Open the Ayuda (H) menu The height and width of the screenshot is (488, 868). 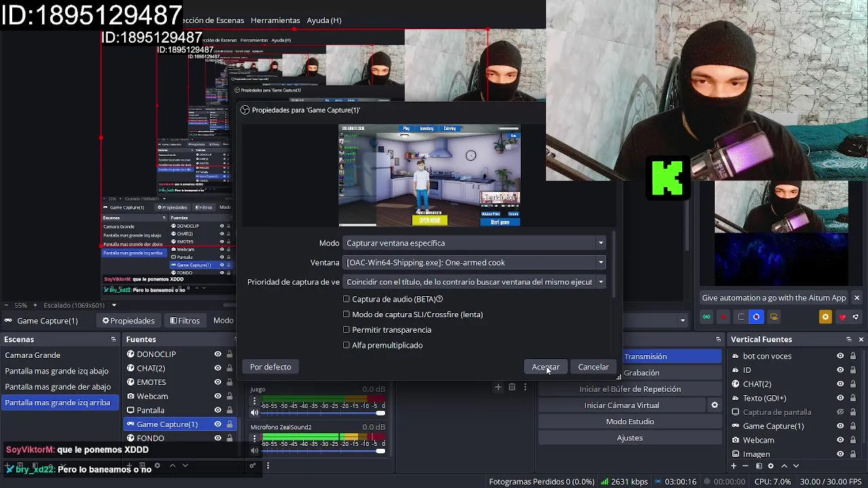324,20
